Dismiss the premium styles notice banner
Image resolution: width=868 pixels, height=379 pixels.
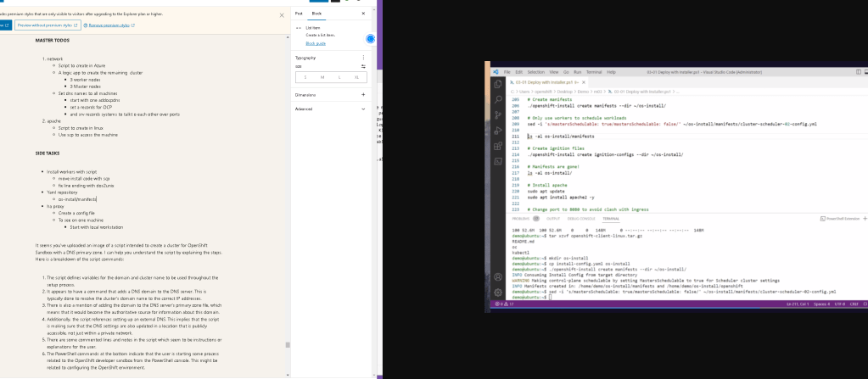[x=282, y=15]
